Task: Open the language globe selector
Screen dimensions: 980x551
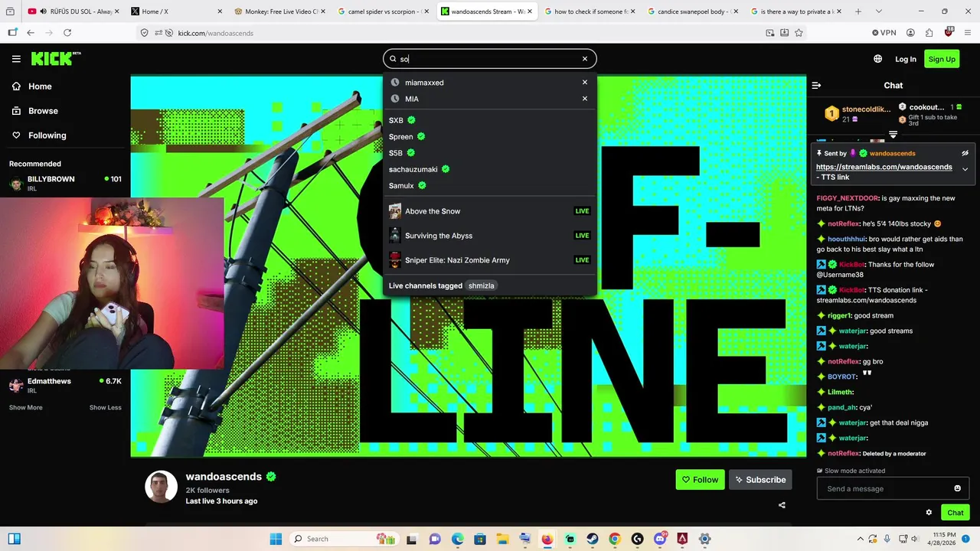Action: [877, 59]
